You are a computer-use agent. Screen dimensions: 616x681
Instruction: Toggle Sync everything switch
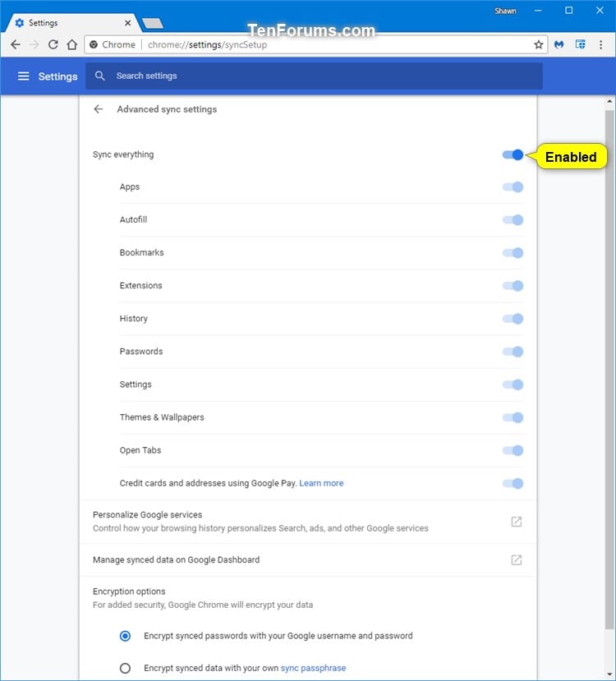tap(513, 154)
